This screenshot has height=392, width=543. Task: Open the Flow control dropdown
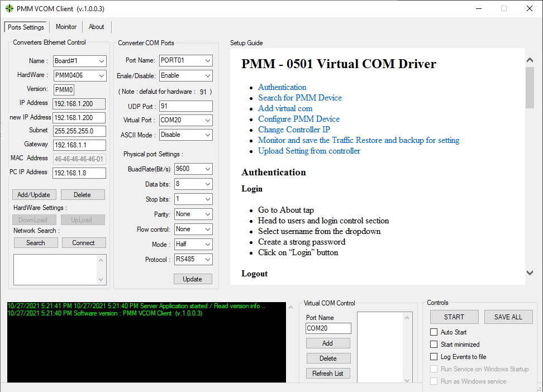(193, 230)
